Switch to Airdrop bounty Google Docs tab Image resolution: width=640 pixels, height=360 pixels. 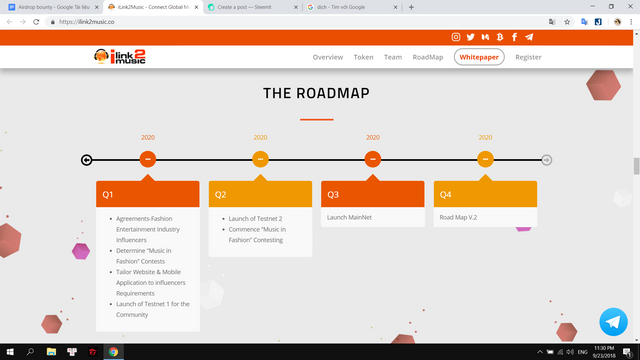coord(53,7)
